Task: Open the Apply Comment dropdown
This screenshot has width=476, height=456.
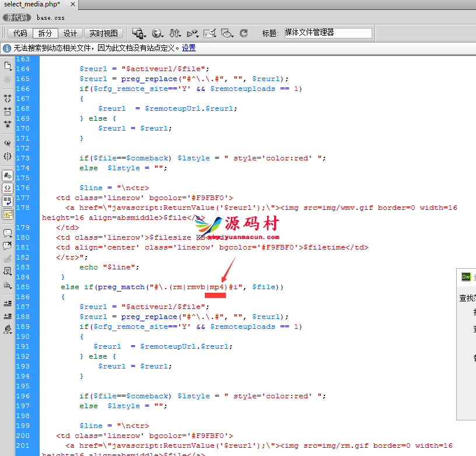Action: tap(8, 233)
